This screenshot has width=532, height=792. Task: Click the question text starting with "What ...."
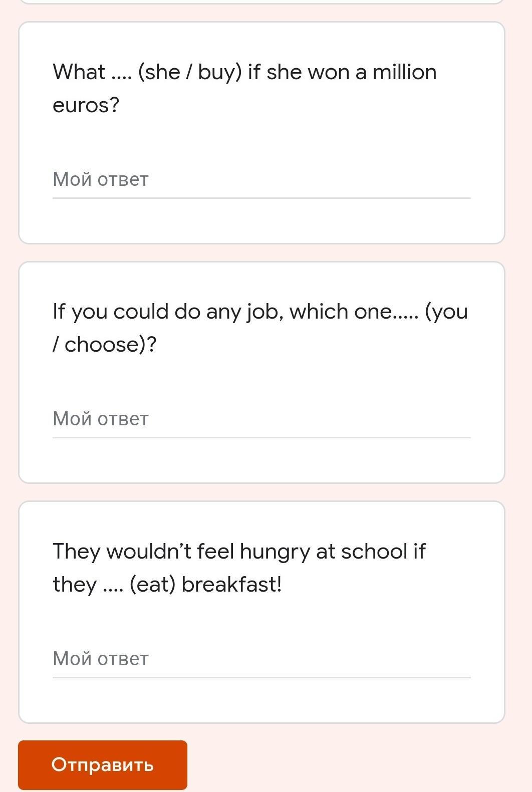tap(244, 73)
